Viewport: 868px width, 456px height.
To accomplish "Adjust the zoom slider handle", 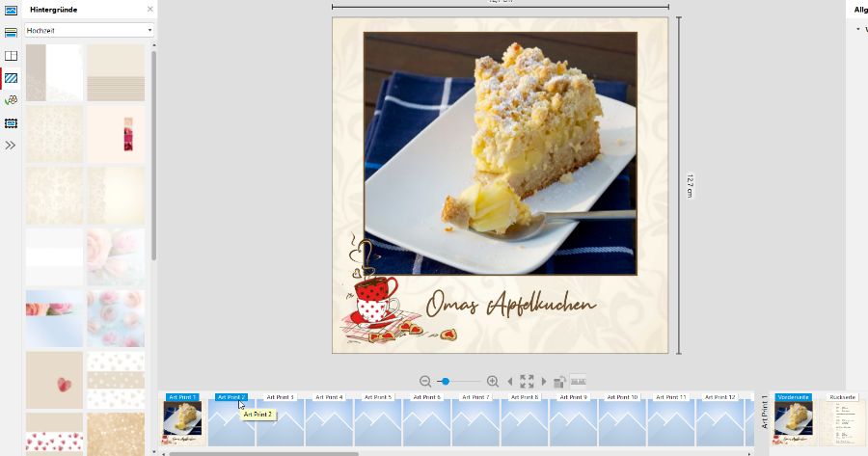I will tap(445, 382).
